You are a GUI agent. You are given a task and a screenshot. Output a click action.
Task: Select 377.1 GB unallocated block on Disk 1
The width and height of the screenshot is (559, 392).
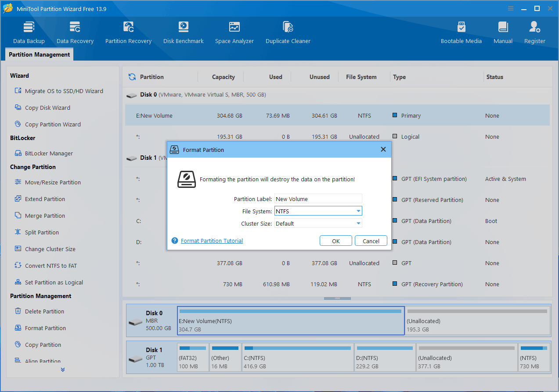tap(466, 358)
